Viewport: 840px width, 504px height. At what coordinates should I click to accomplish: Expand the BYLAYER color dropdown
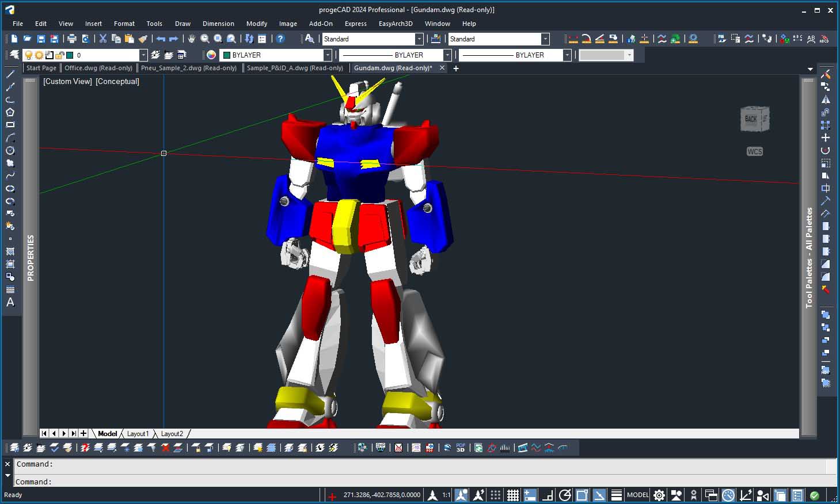click(327, 55)
